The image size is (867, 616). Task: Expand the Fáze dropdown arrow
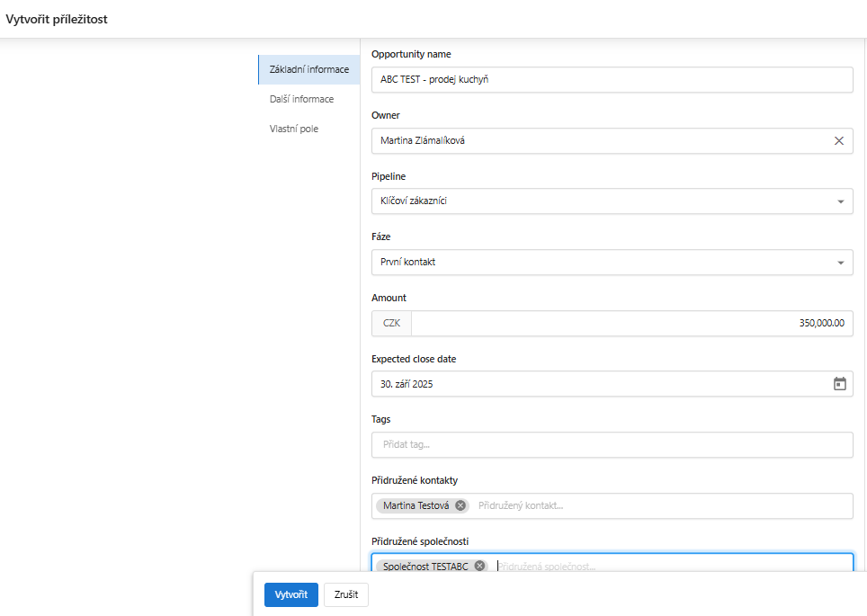(x=840, y=263)
